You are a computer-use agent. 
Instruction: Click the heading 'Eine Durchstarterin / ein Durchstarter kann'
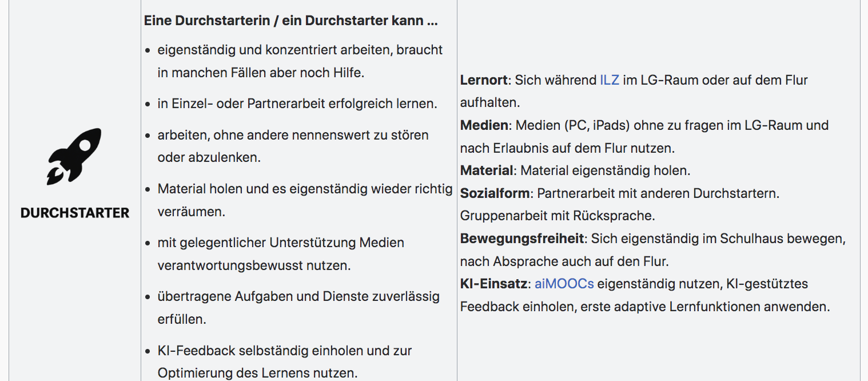[x=290, y=21]
